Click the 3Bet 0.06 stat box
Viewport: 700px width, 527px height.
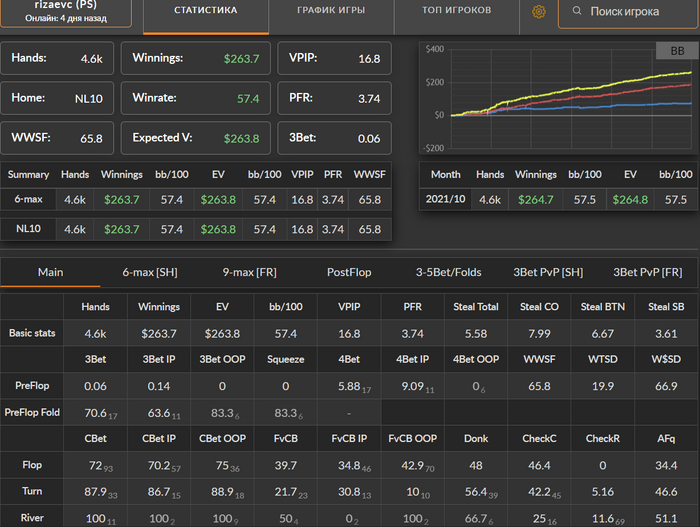click(334, 138)
